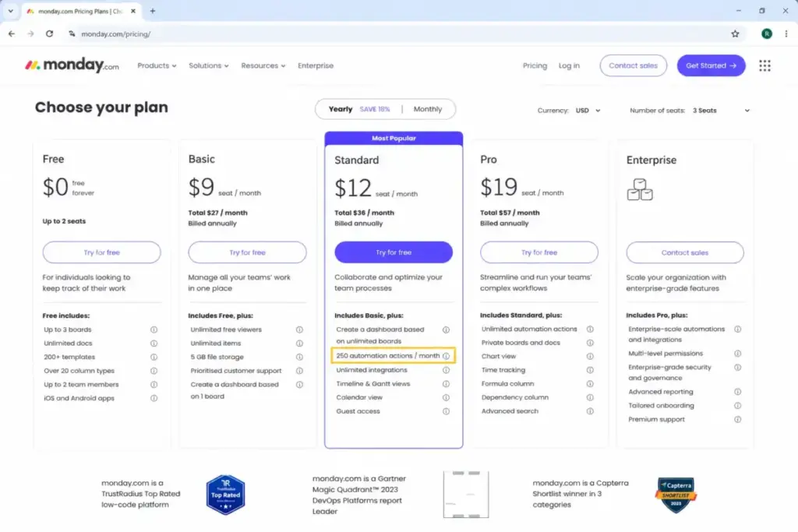This screenshot has width=798, height=532.
Task: Expand the Solutions menu
Action: 209,65
